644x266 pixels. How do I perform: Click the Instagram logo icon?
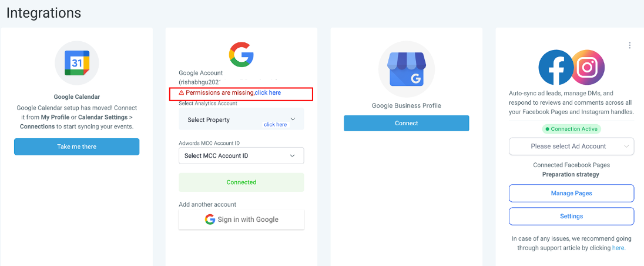(588, 67)
